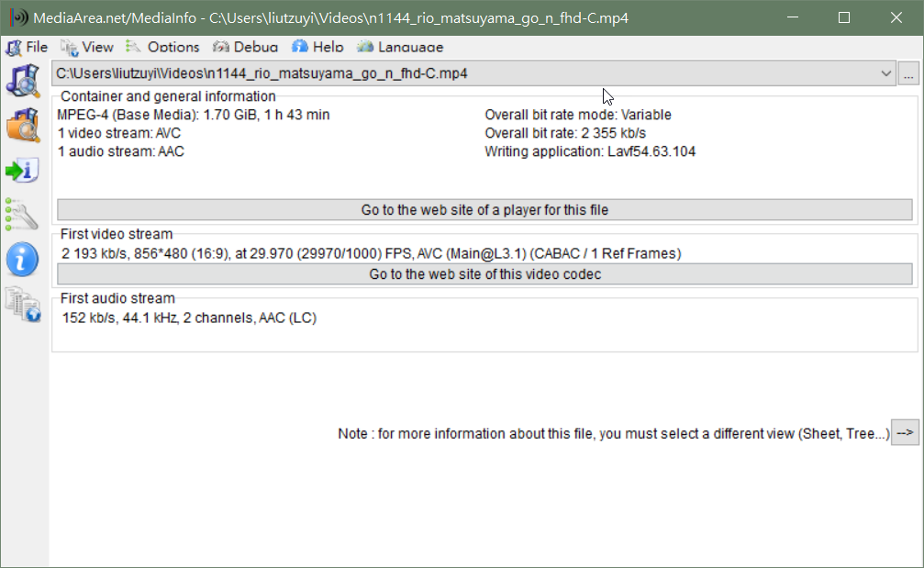Click '1 audio stream: AAC' text
The height and width of the screenshot is (568, 924).
[x=121, y=151]
